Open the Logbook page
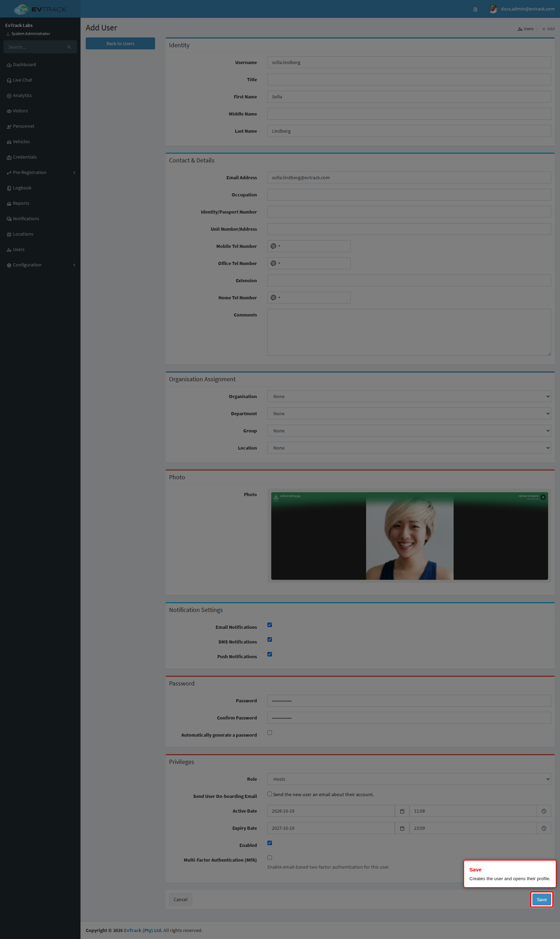 [40, 188]
